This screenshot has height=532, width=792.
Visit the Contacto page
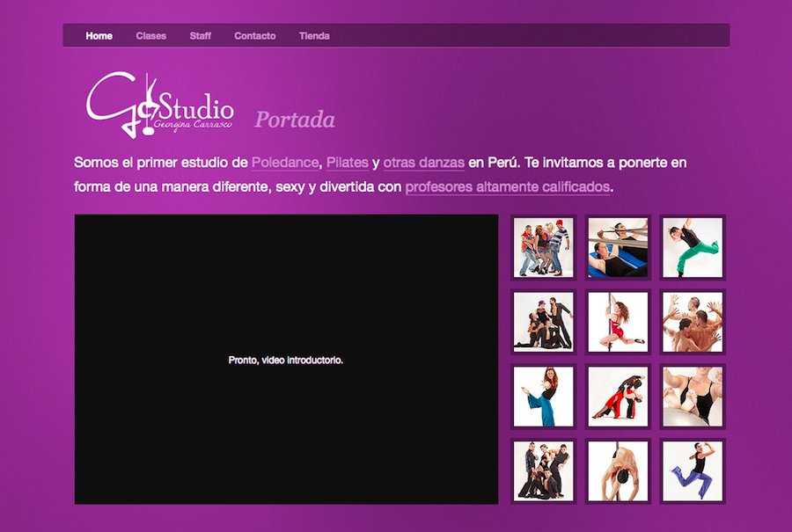click(x=254, y=36)
